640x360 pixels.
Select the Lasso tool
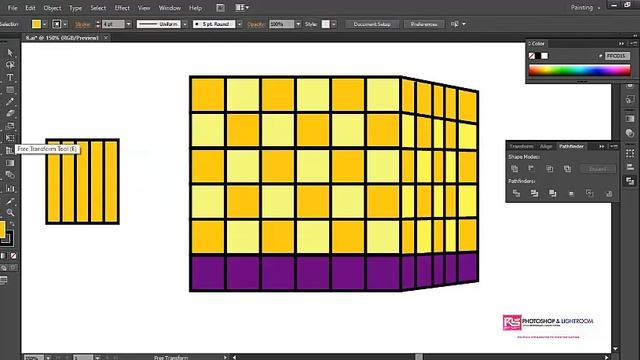pyautogui.click(x=10, y=65)
